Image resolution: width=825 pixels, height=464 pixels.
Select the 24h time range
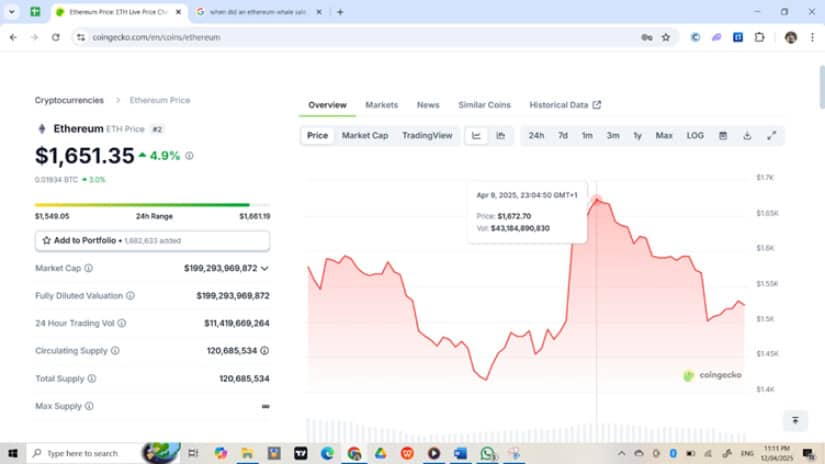click(536, 136)
